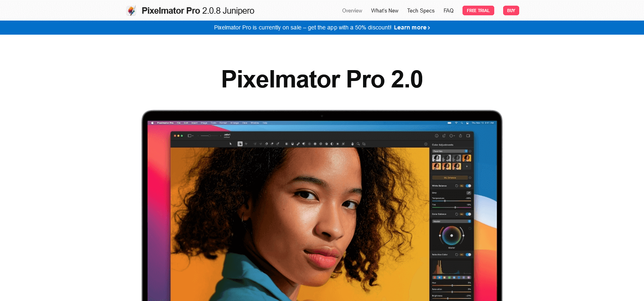Select the Hand pan tool
644x301 pixels.
pyautogui.click(x=352, y=144)
